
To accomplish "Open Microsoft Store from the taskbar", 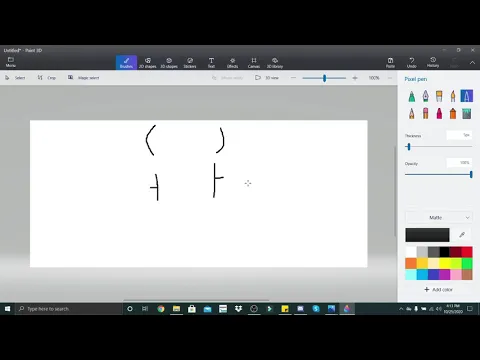I will [192, 309].
